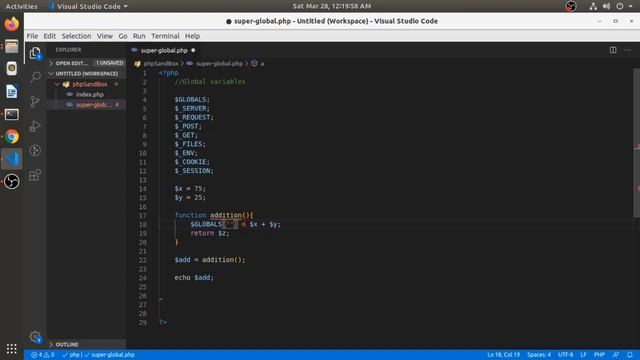
Task: Open LibreOffice Writer from the dock
Action: (x=11, y=91)
